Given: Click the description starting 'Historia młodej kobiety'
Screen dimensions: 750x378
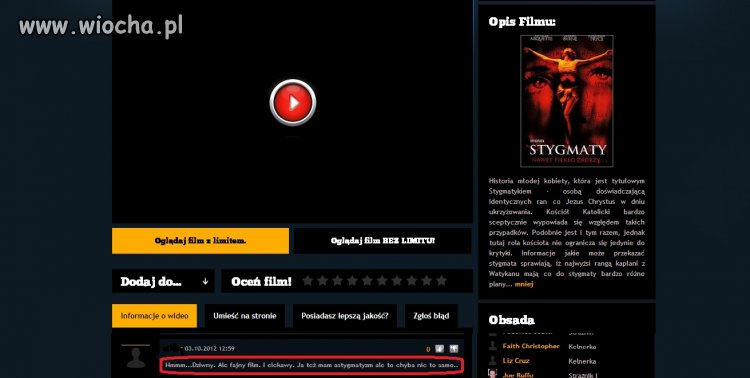Looking at the screenshot, I should (x=567, y=233).
